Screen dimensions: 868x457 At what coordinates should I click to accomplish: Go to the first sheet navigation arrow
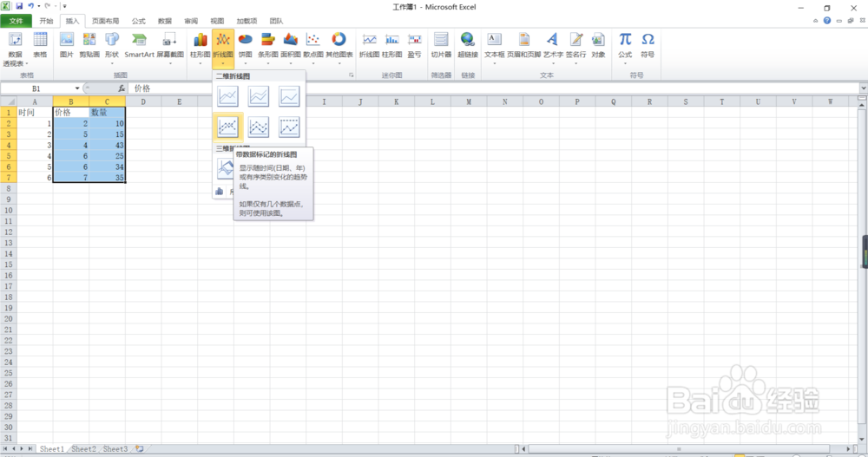pyautogui.click(x=5, y=448)
